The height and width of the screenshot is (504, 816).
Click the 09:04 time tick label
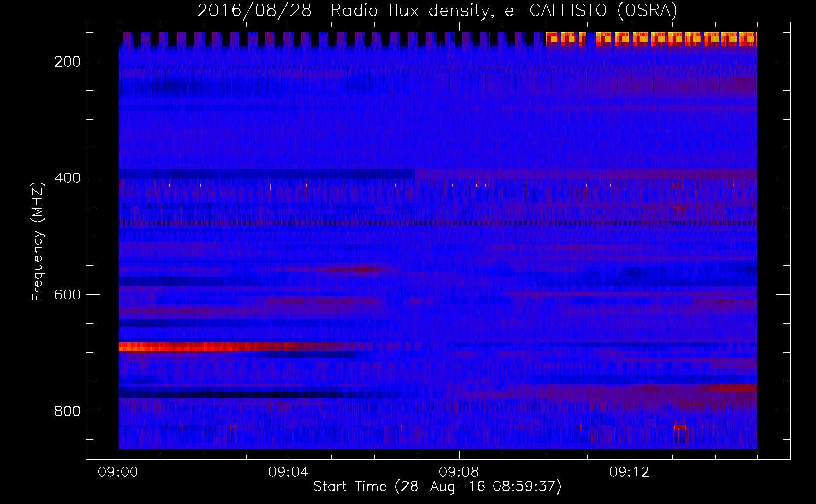pos(288,472)
